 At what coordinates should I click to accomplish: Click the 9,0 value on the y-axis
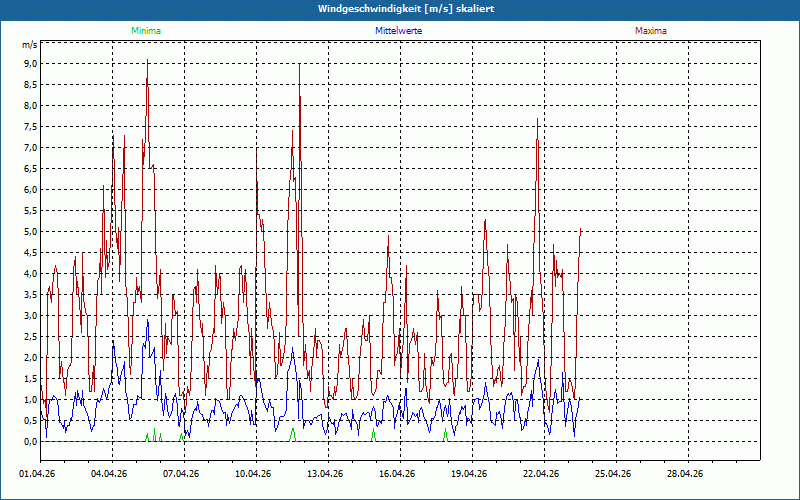(x=30, y=64)
